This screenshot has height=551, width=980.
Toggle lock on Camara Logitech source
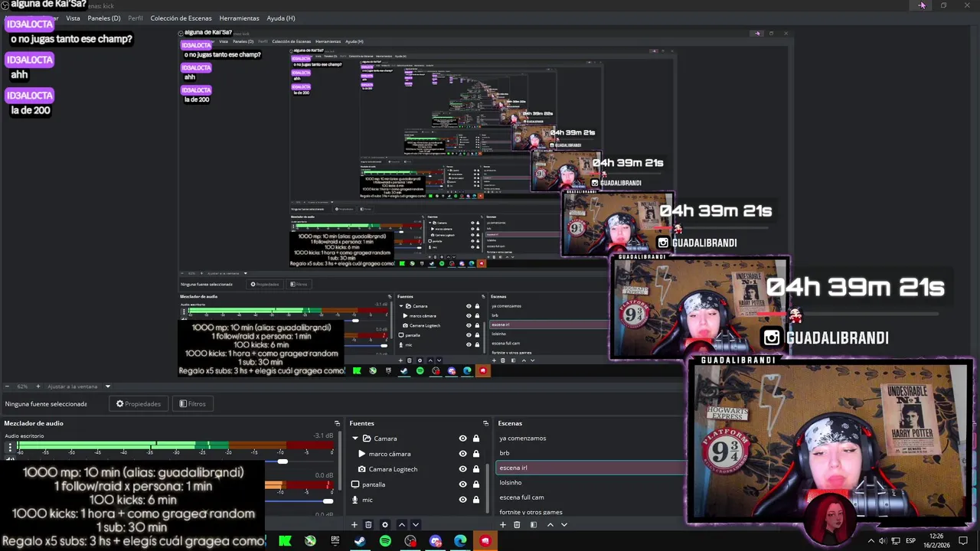point(475,469)
